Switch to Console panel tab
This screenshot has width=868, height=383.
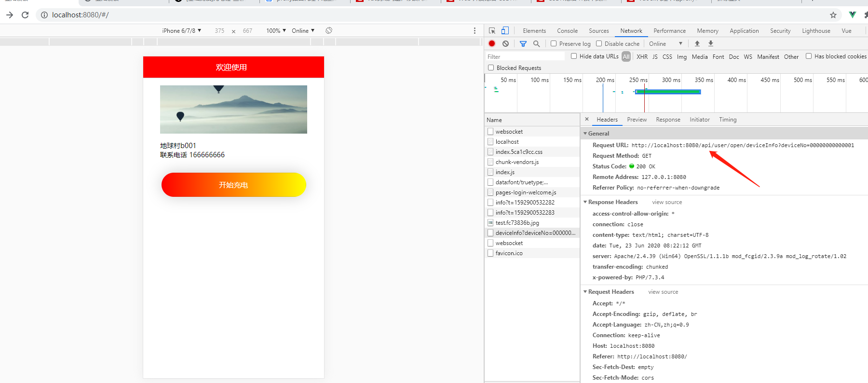[x=567, y=30]
